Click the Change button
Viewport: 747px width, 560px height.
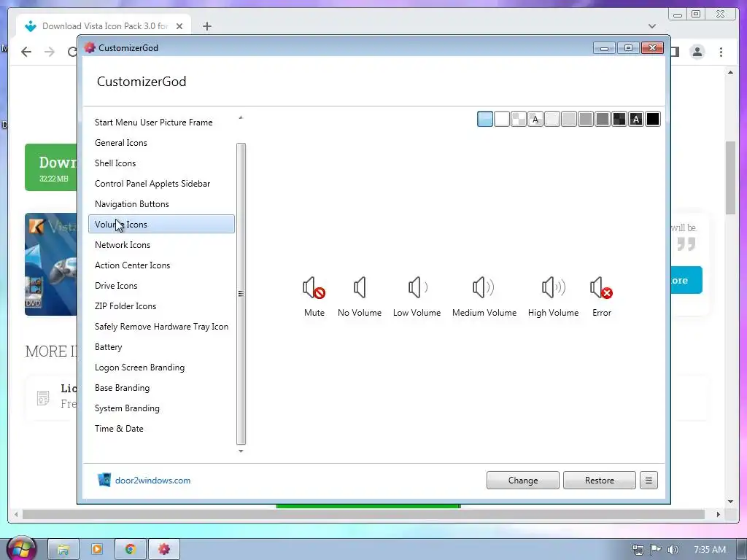click(522, 480)
